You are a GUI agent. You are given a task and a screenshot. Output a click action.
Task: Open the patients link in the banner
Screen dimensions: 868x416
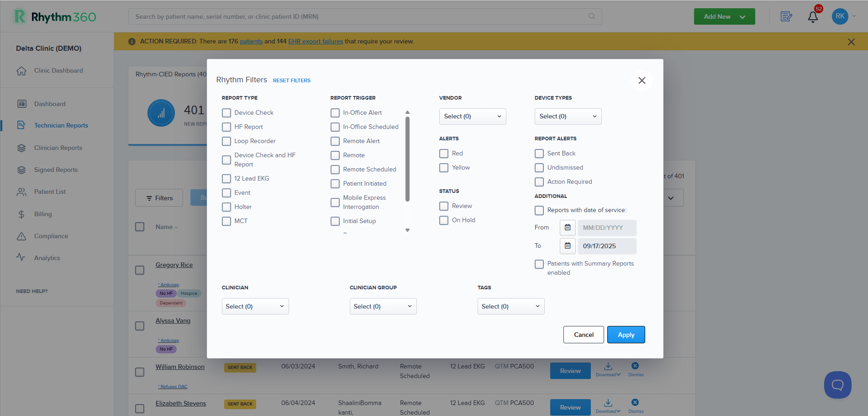pos(251,41)
